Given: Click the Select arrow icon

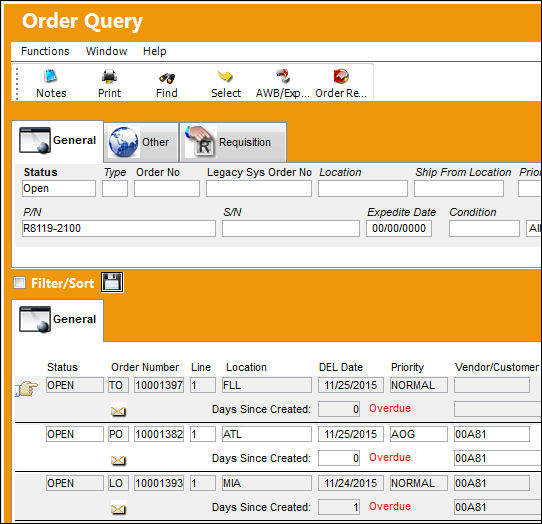Looking at the screenshot, I should (x=225, y=76).
